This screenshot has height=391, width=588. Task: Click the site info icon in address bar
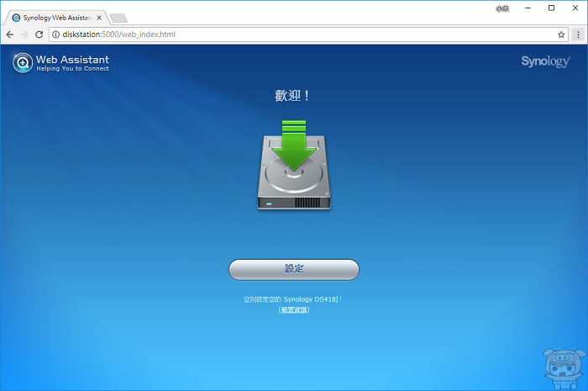tap(56, 34)
